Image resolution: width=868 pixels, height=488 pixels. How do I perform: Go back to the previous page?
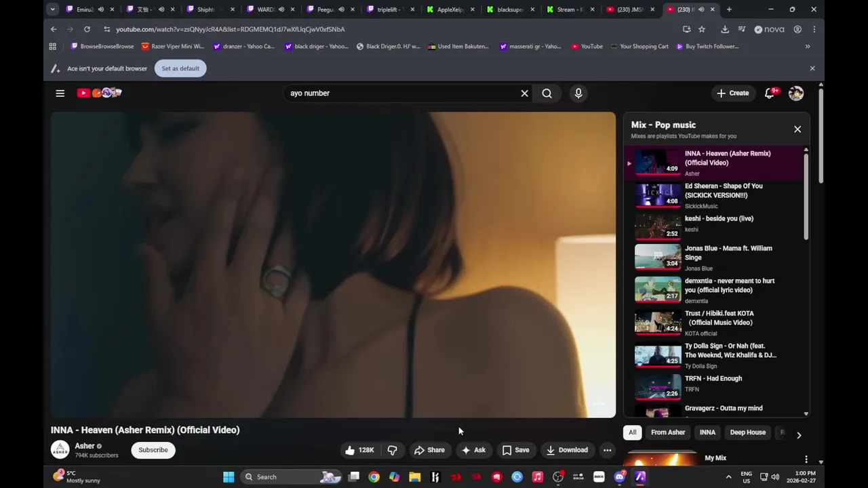click(54, 29)
